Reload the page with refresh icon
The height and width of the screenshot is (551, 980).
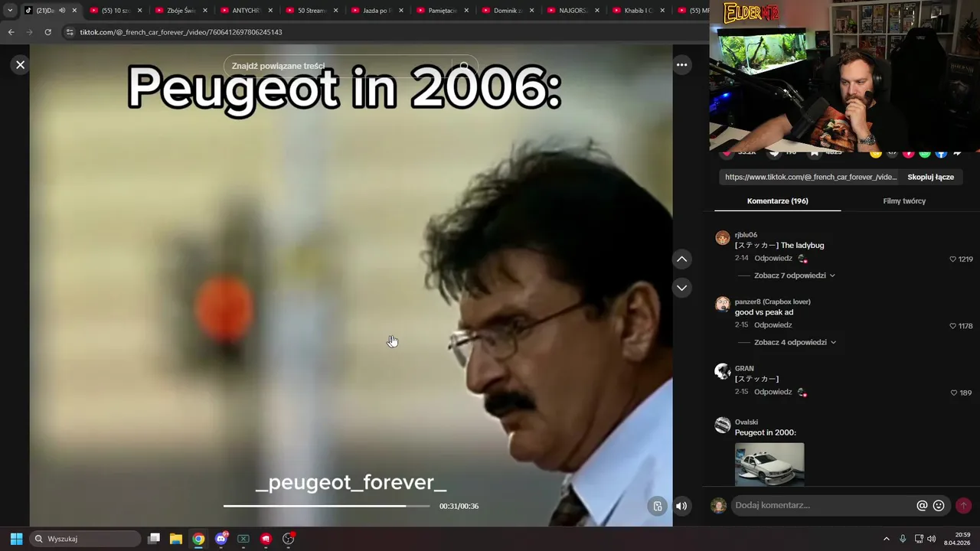point(47,32)
